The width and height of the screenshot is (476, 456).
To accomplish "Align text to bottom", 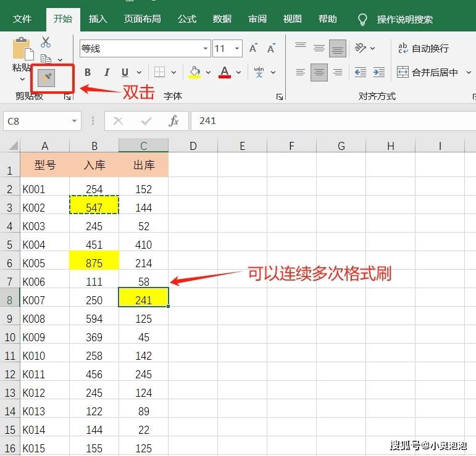I will pyautogui.click(x=338, y=48).
